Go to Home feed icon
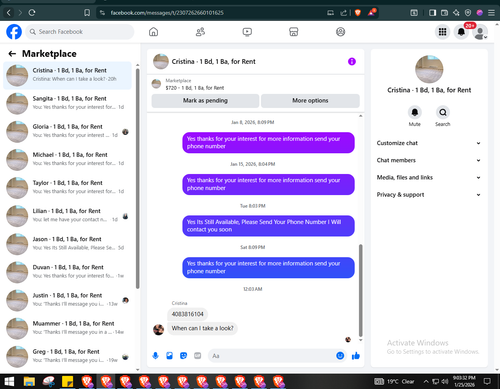This screenshot has width=500, height=389. [153, 32]
